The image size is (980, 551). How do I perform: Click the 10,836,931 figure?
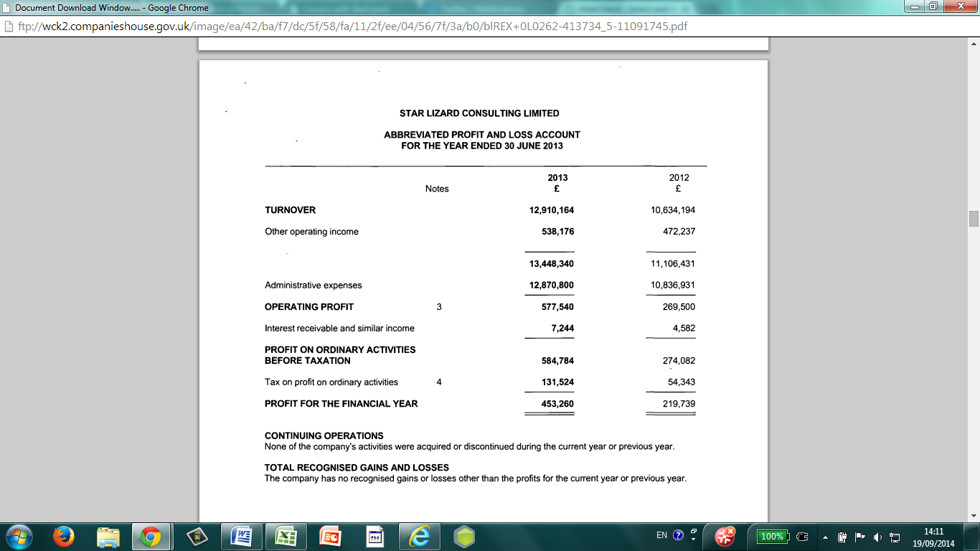click(672, 286)
